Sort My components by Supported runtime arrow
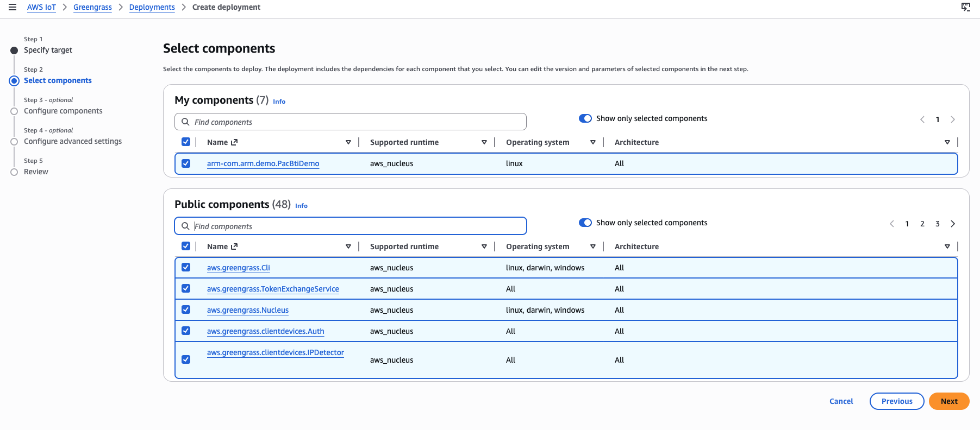The width and height of the screenshot is (980, 430). tap(484, 142)
